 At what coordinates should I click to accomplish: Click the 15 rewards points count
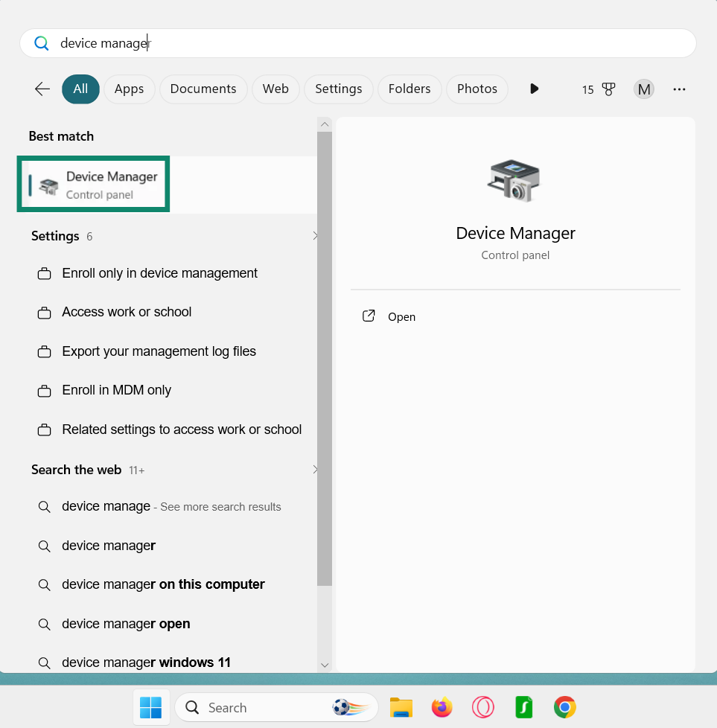[x=588, y=89]
